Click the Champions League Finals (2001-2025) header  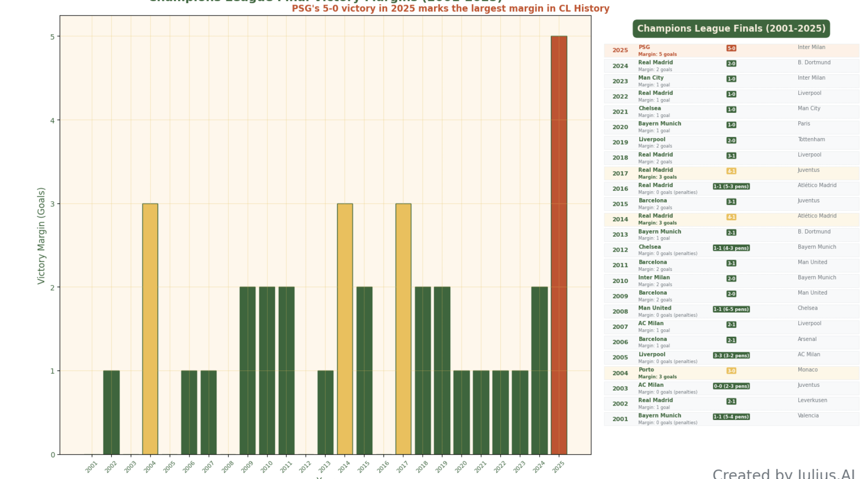(731, 29)
